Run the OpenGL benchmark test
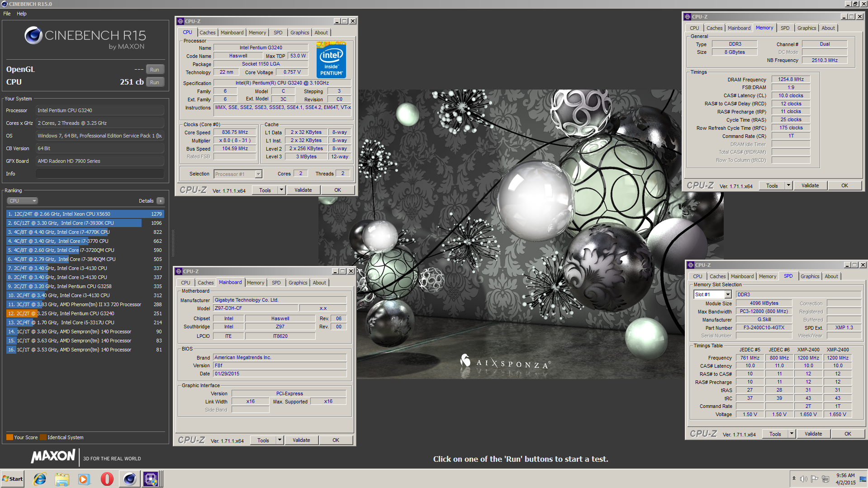 click(x=155, y=70)
